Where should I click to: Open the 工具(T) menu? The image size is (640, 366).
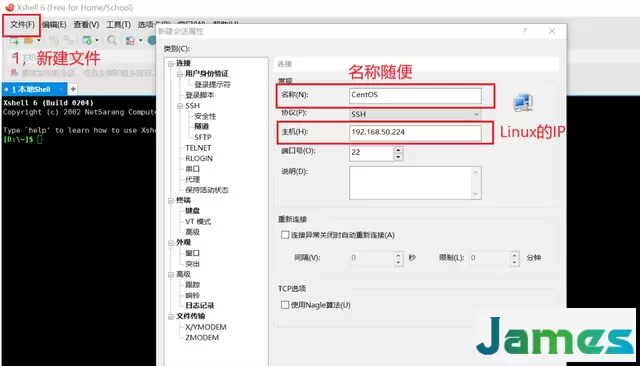(118, 24)
